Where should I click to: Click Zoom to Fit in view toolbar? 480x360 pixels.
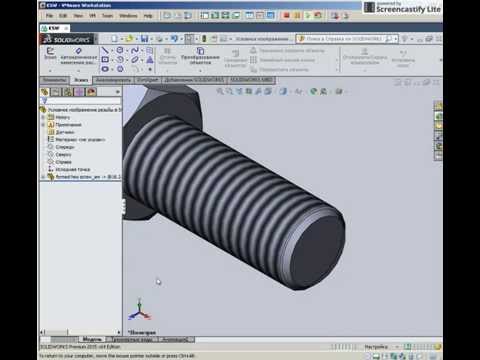[x=220, y=91]
